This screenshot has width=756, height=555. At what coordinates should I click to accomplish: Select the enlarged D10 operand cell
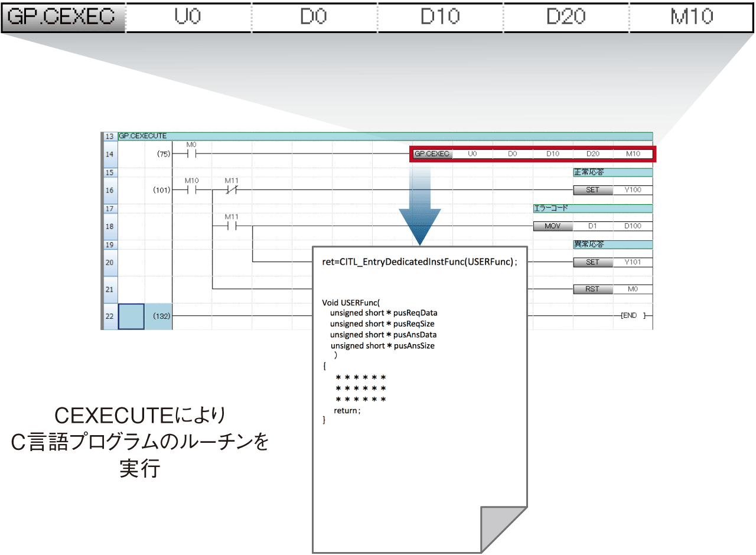point(441,17)
